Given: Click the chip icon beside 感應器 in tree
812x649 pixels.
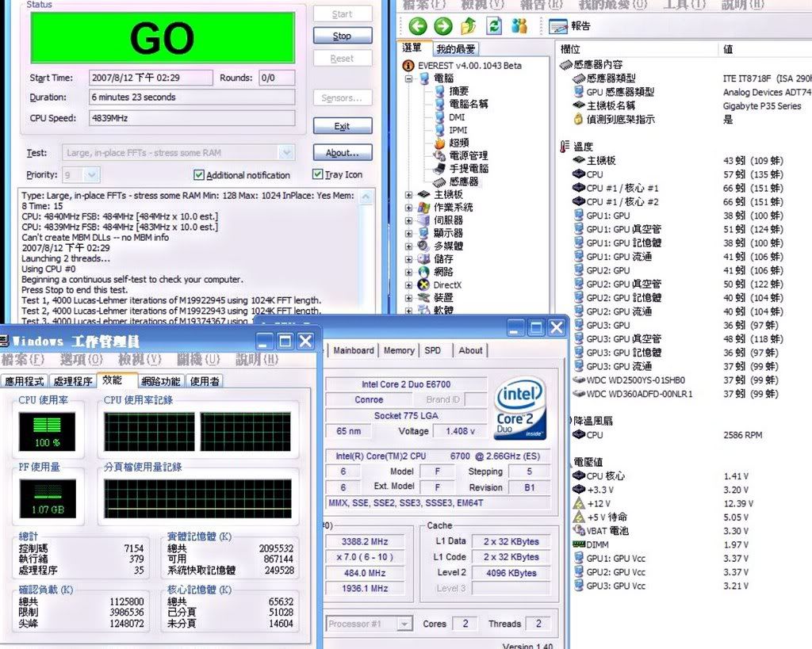Looking at the screenshot, I should tap(439, 181).
